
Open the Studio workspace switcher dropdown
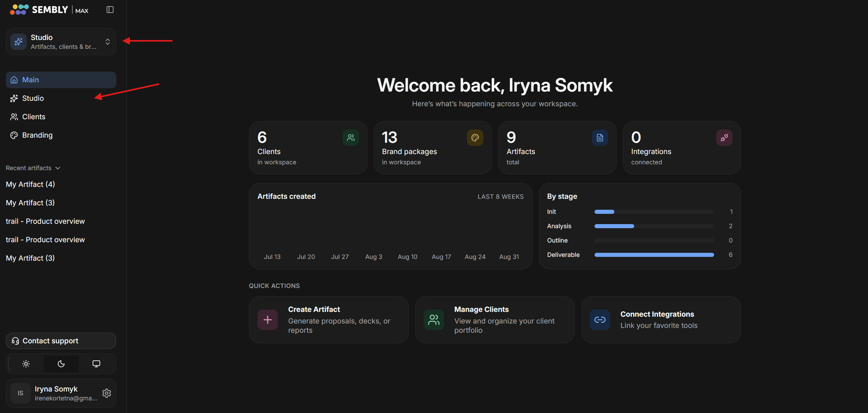[x=61, y=42]
